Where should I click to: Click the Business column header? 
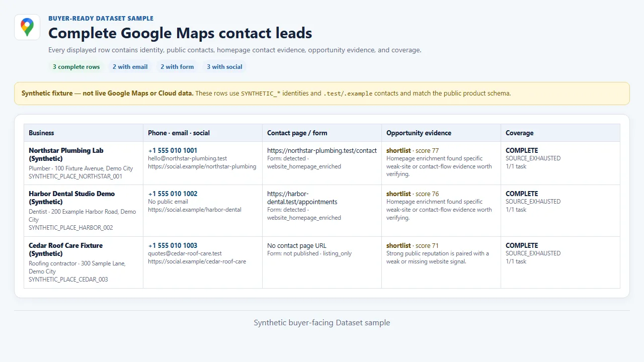(x=84, y=133)
